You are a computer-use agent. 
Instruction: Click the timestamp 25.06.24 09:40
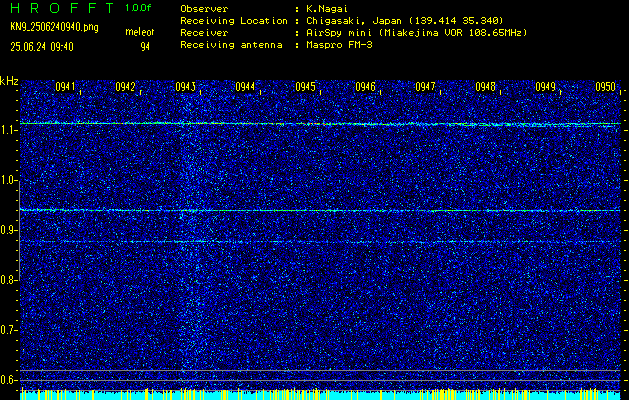click(x=42, y=47)
